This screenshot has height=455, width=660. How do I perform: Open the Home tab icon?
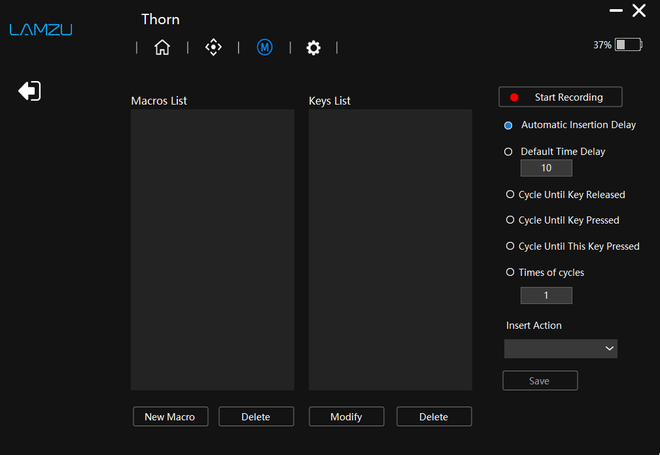tap(162, 47)
